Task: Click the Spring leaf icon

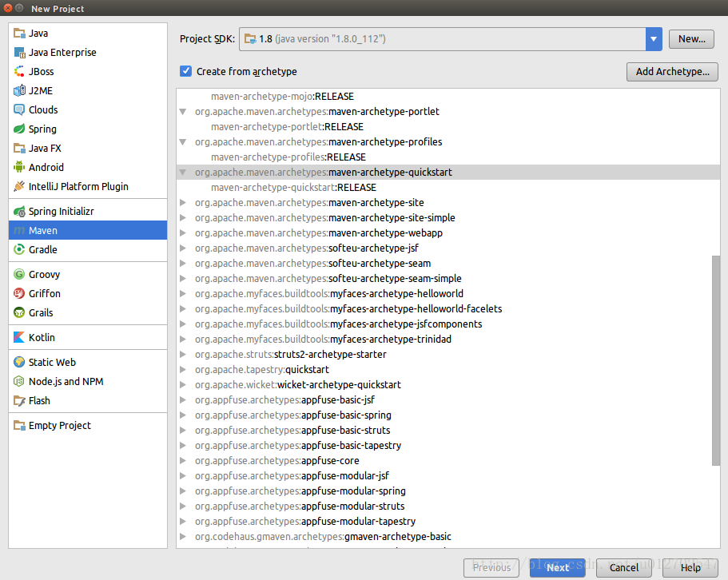Action: click(x=19, y=129)
